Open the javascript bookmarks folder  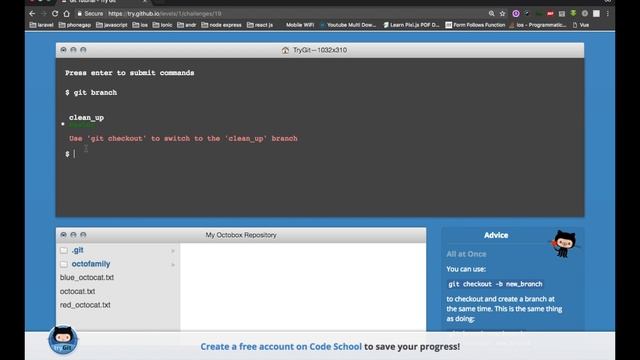tap(111, 25)
